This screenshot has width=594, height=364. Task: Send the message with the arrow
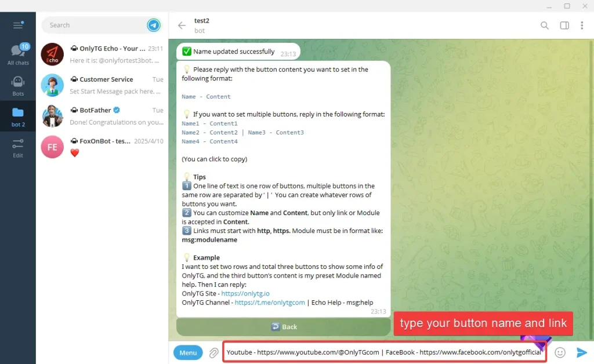point(581,352)
